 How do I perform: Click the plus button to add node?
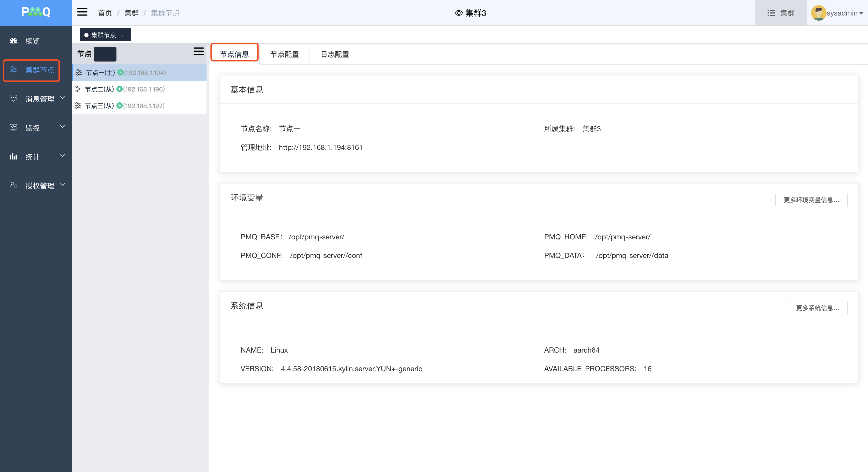coord(105,54)
